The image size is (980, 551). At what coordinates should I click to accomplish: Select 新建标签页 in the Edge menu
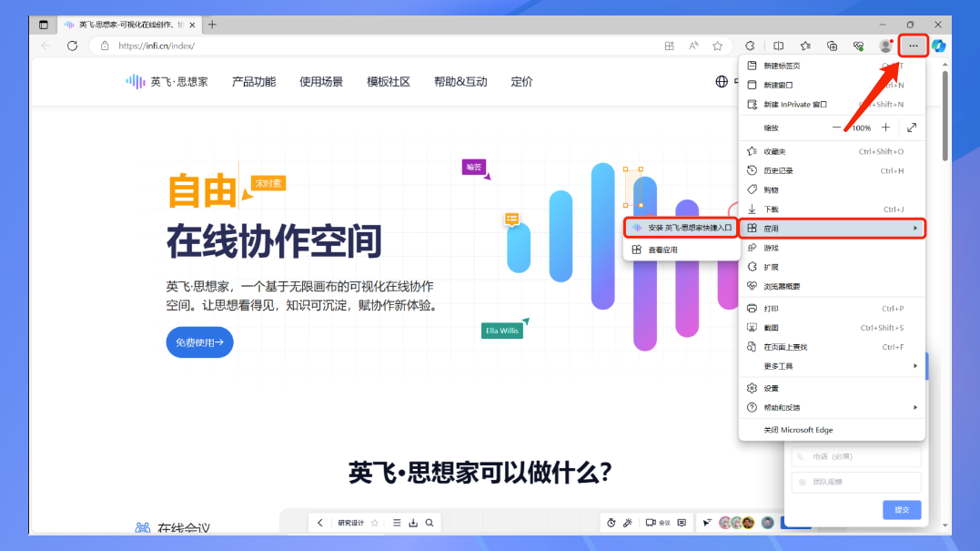[x=832, y=66]
